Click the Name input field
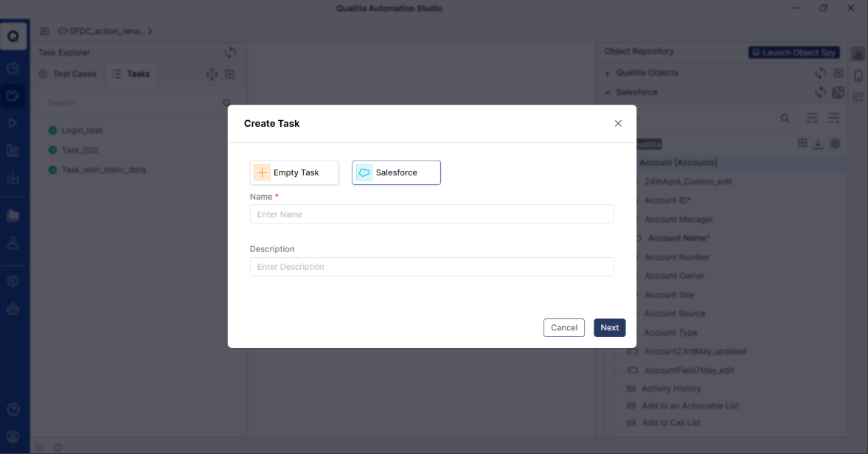 click(x=431, y=214)
